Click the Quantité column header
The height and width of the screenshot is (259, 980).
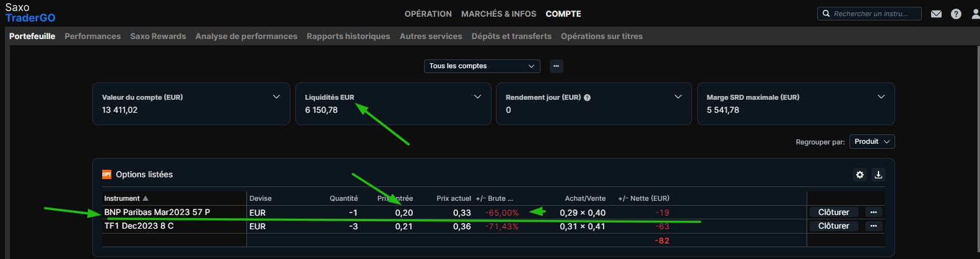(344, 198)
